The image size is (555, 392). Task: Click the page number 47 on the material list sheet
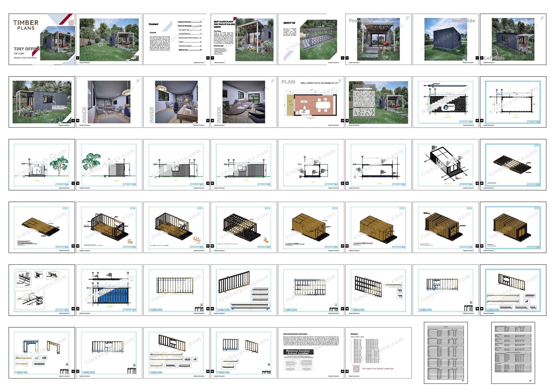(x=463, y=381)
